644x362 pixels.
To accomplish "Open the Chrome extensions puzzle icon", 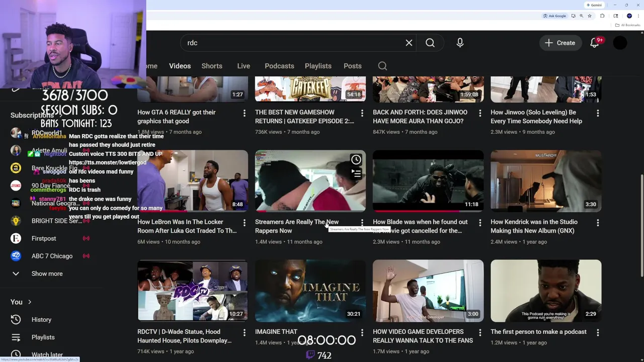I will click(x=602, y=16).
